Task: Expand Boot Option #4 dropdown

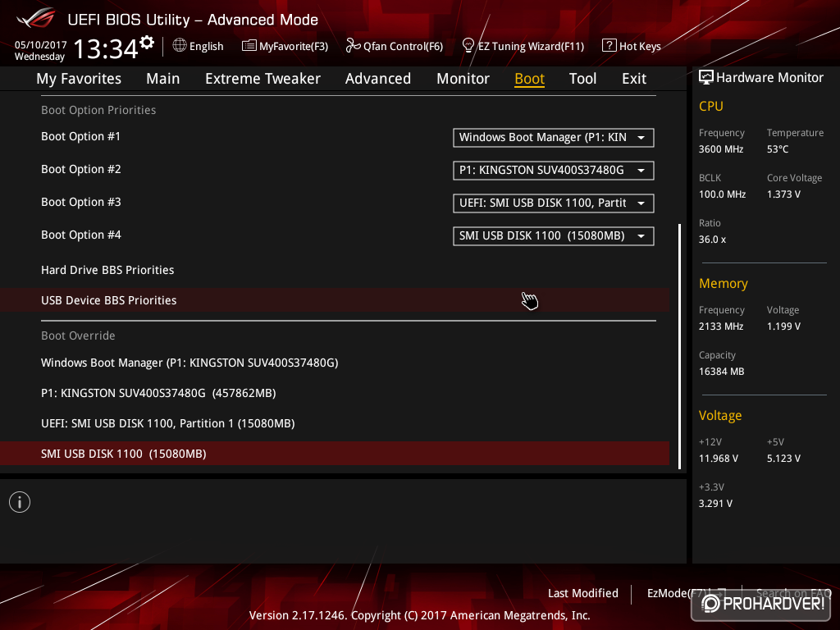Action: tap(554, 235)
